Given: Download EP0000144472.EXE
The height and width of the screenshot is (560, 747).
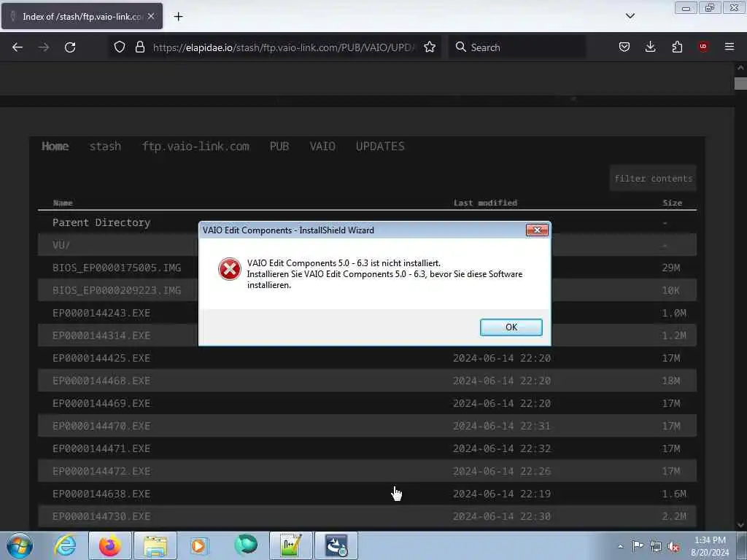Looking at the screenshot, I should (101, 472).
